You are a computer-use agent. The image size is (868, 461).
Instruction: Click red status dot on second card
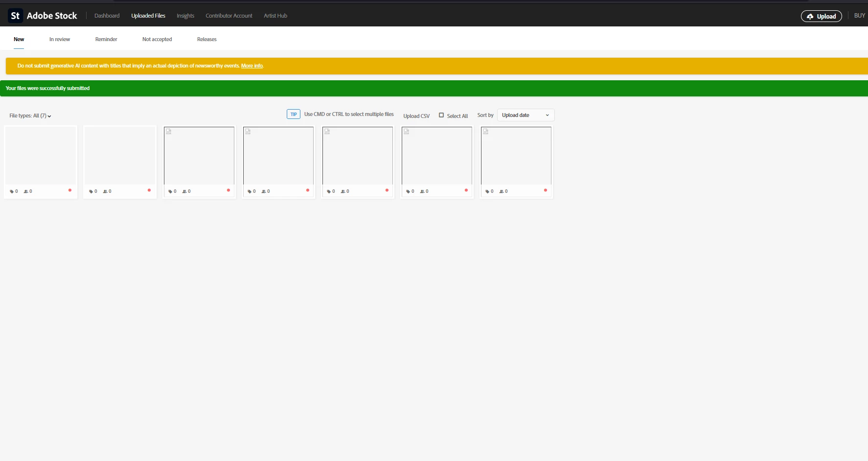pyautogui.click(x=149, y=190)
